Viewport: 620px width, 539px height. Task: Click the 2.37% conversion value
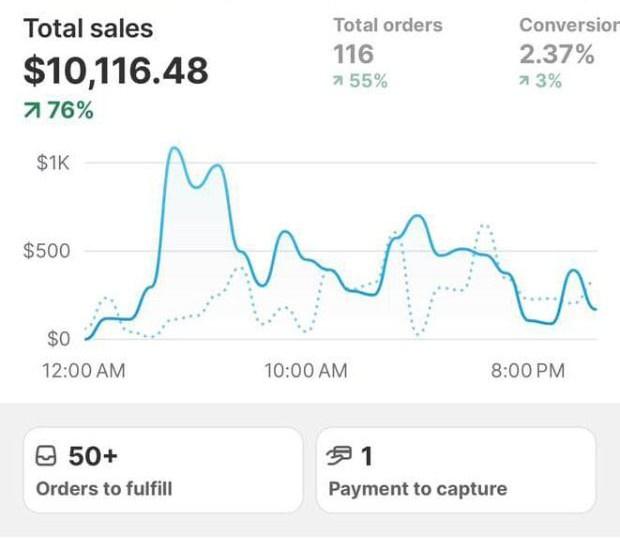[x=556, y=54]
